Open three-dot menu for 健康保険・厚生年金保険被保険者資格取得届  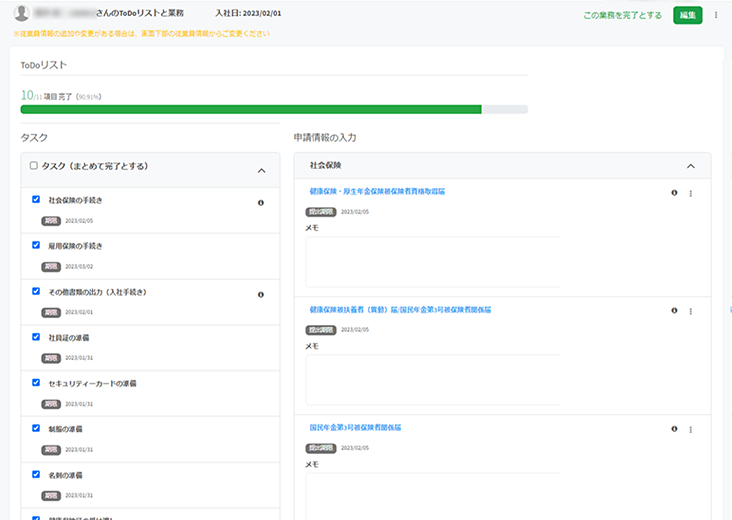tap(691, 193)
